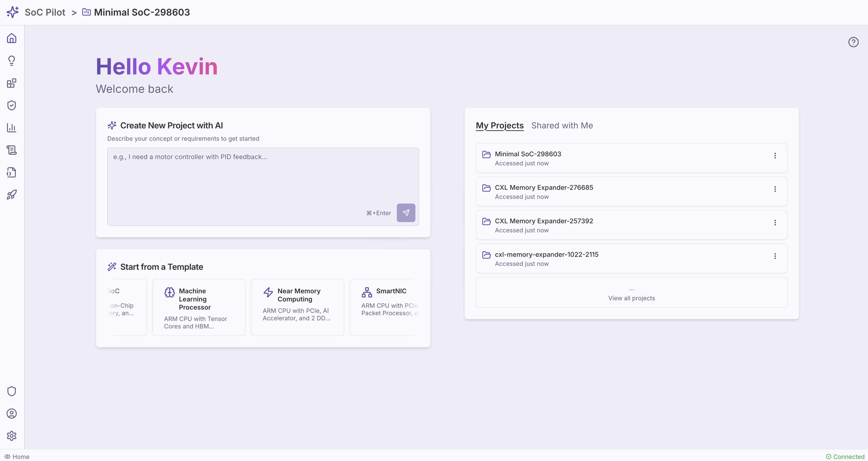This screenshot has height=461, width=868.
Task: Click the help question mark icon
Action: point(853,42)
